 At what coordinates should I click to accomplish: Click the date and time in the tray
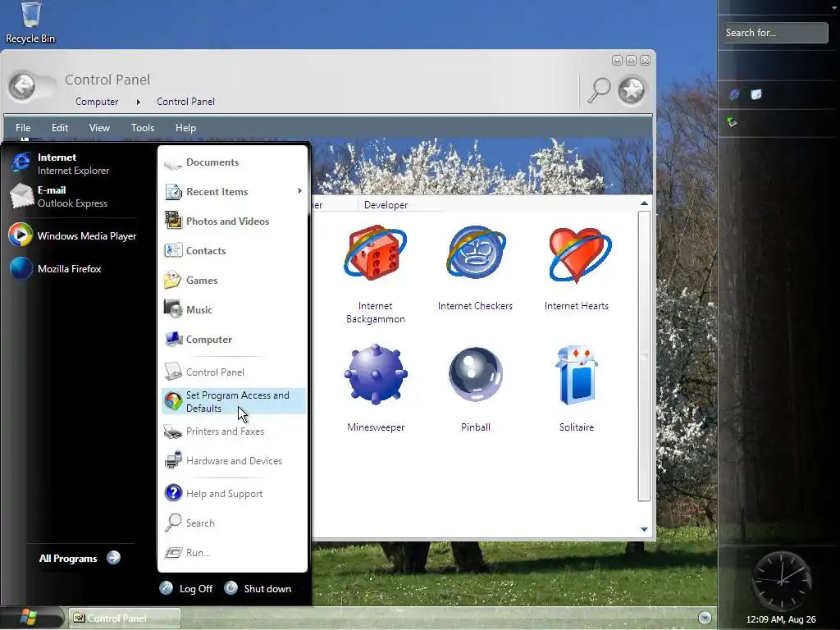pyautogui.click(x=781, y=619)
